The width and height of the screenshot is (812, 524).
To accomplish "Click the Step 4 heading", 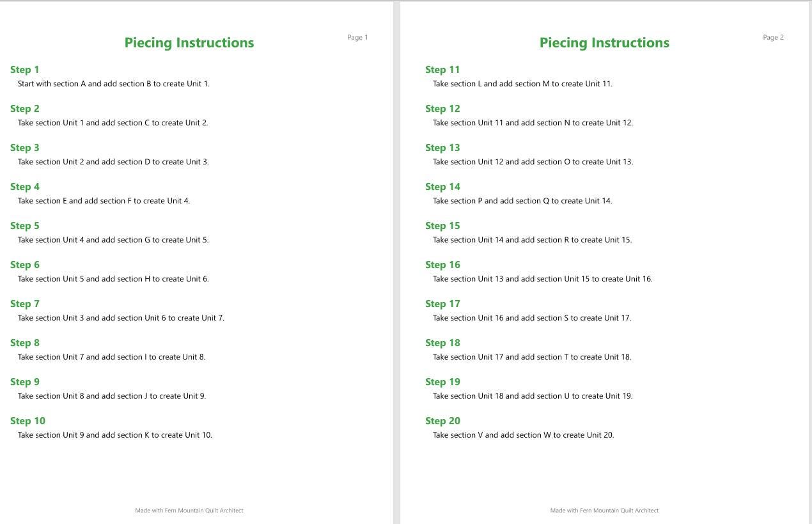I will pos(25,187).
